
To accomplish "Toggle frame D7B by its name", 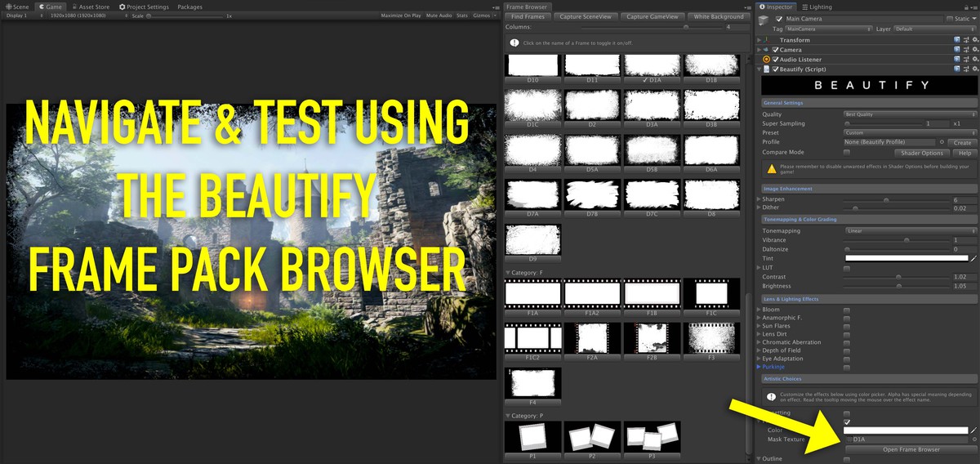I will pos(592,213).
